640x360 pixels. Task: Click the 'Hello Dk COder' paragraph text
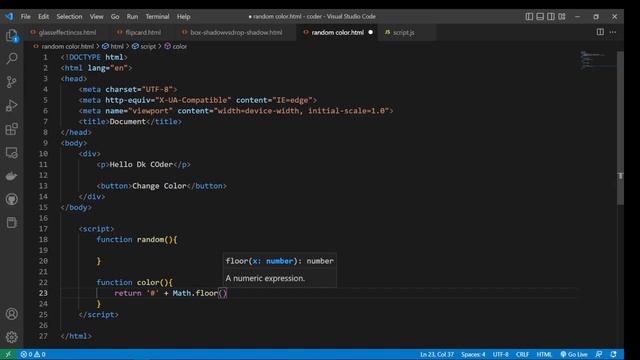(x=141, y=164)
